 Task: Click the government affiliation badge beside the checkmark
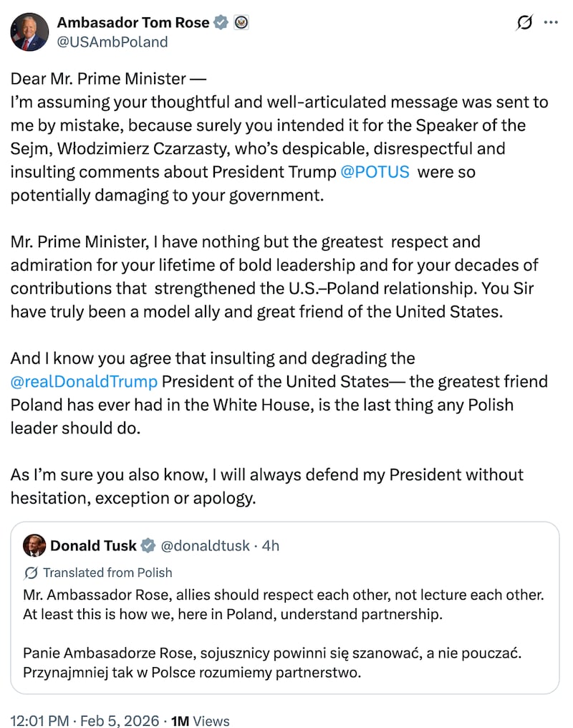(242, 22)
